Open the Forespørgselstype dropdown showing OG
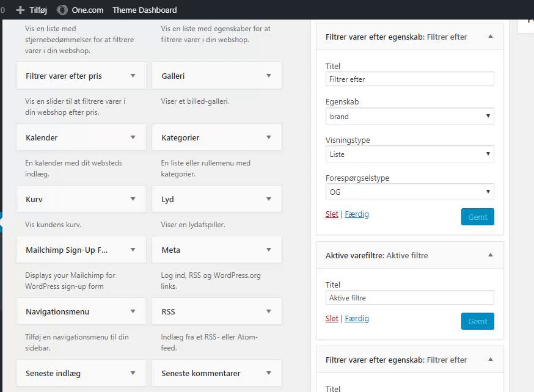The width and height of the screenshot is (534, 392). [409, 192]
